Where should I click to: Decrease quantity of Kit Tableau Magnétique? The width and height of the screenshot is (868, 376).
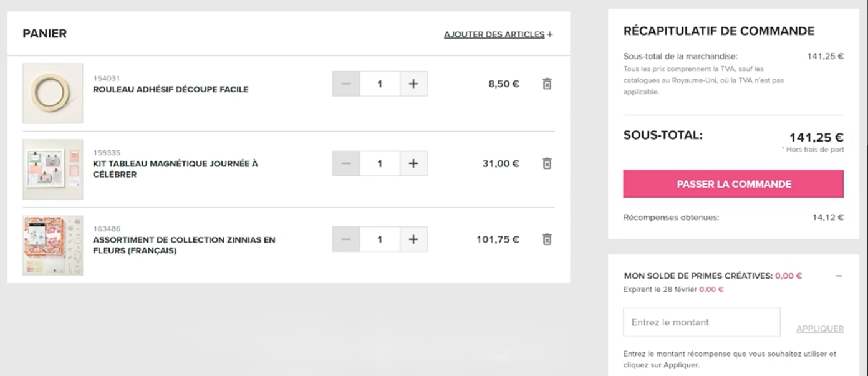346,163
